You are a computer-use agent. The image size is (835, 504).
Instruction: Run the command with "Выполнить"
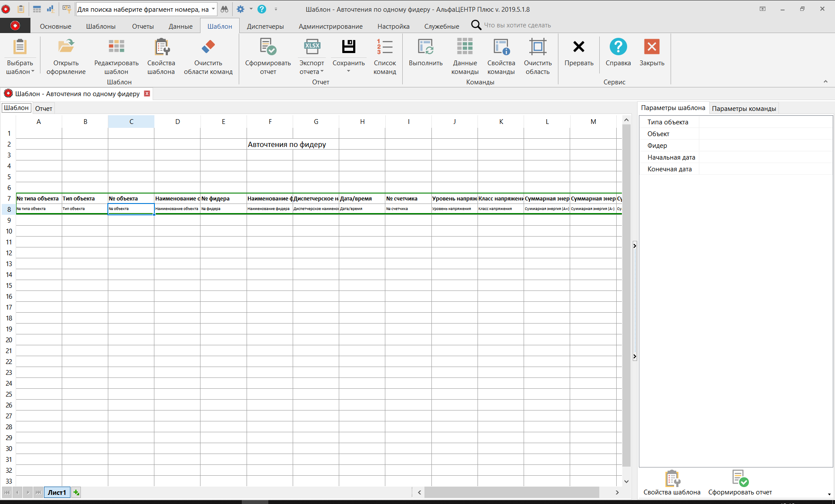coord(425,56)
